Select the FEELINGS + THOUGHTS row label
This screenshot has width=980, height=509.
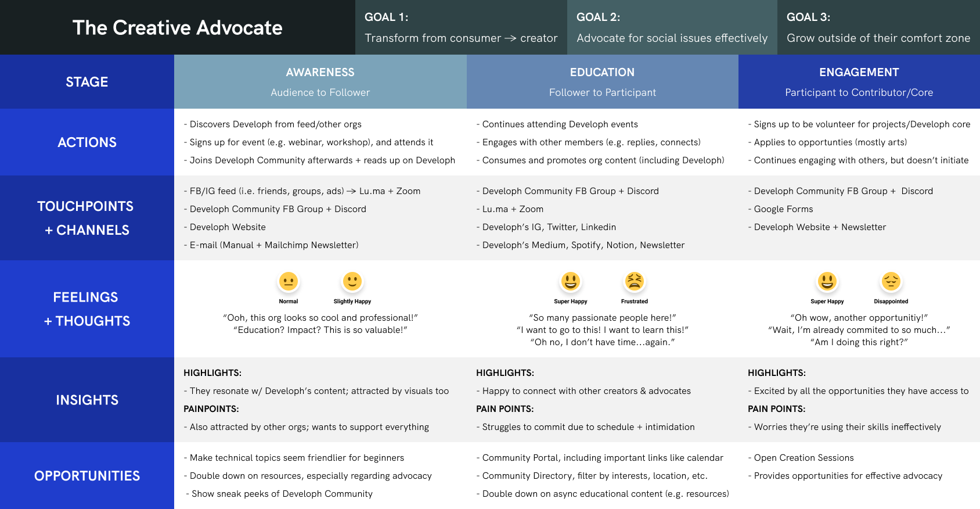click(x=87, y=309)
